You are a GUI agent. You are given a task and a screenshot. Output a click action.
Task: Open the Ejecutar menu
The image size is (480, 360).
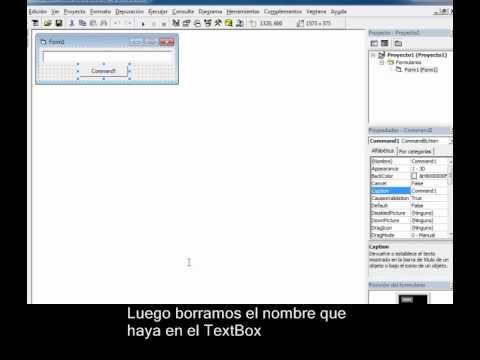click(x=158, y=12)
